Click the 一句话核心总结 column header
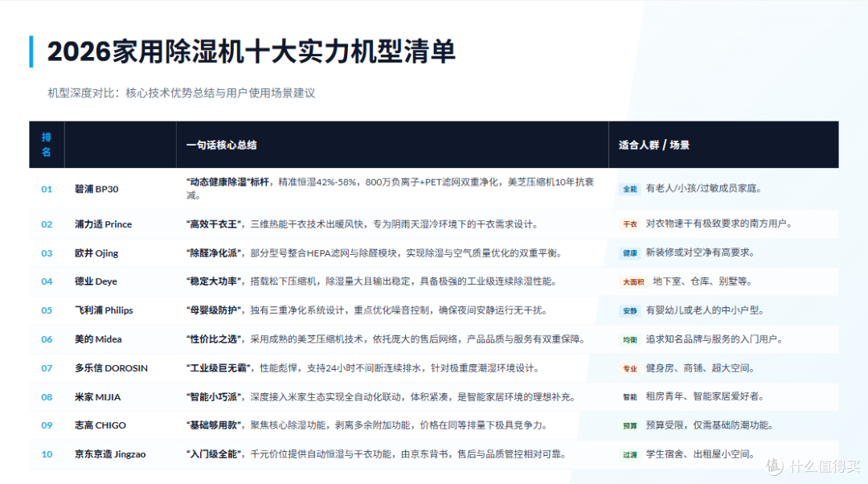The width and height of the screenshot is (868, 484). point(222,145)
